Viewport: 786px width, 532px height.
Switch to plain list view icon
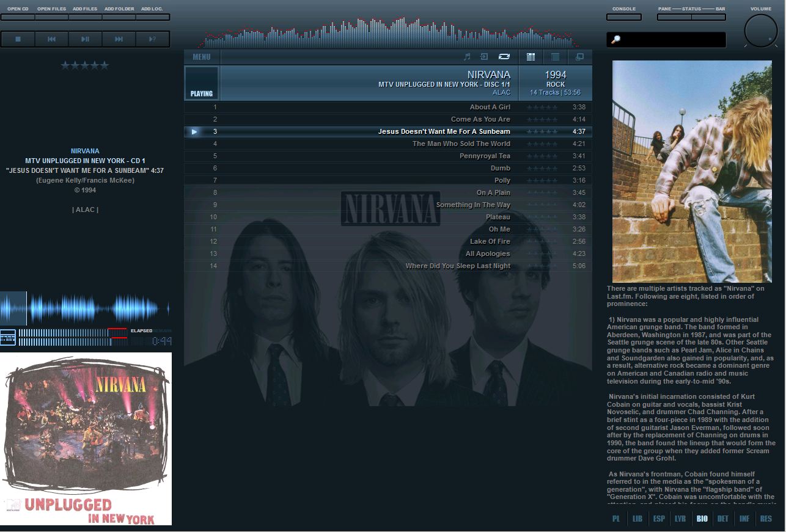(x=555, y=57)
